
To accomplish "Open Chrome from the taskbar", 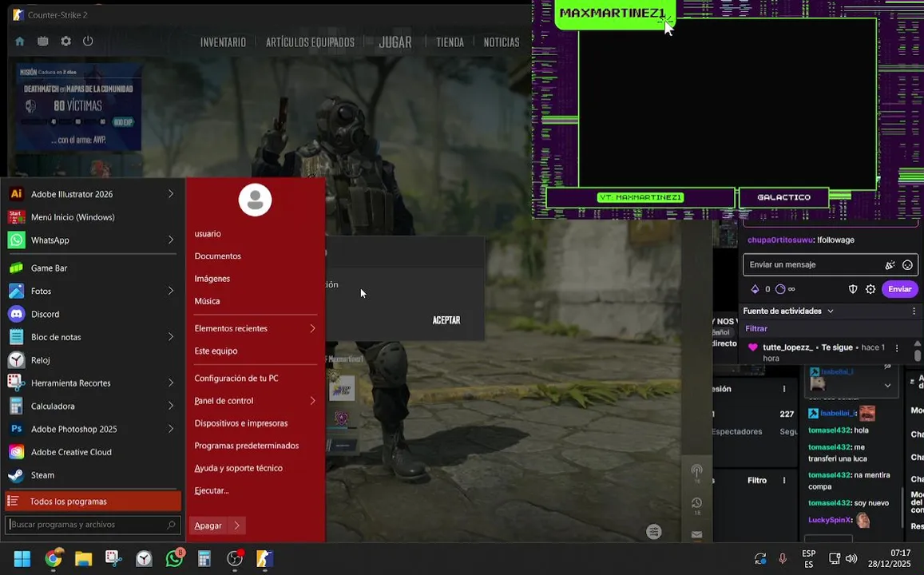I will [x=53, y=558].
